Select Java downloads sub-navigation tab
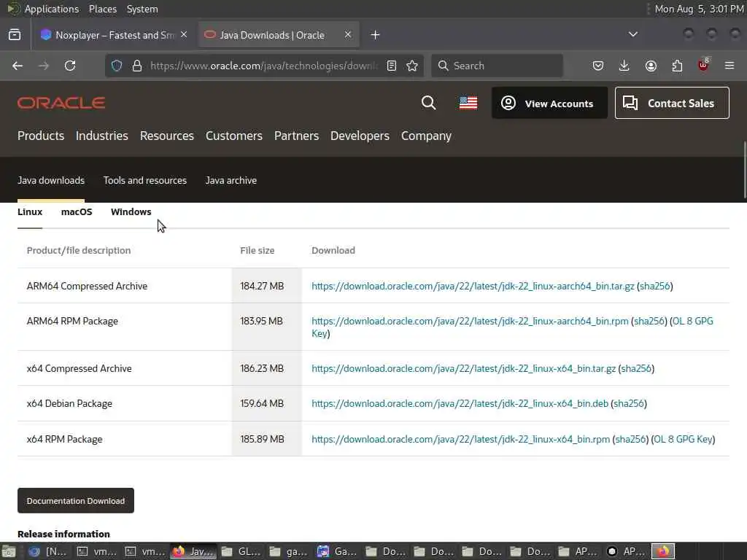747x560 pixels. [x=51, y=181]
